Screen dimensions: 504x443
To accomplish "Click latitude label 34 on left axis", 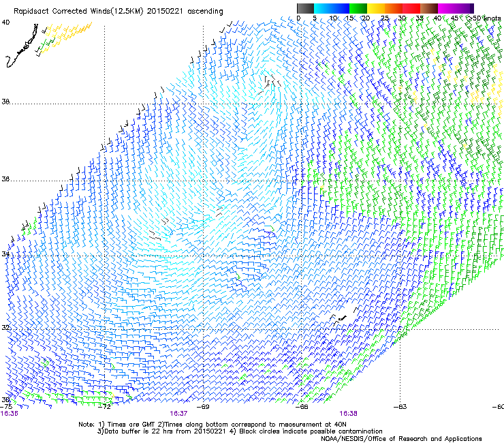I will tap(5, 254).
